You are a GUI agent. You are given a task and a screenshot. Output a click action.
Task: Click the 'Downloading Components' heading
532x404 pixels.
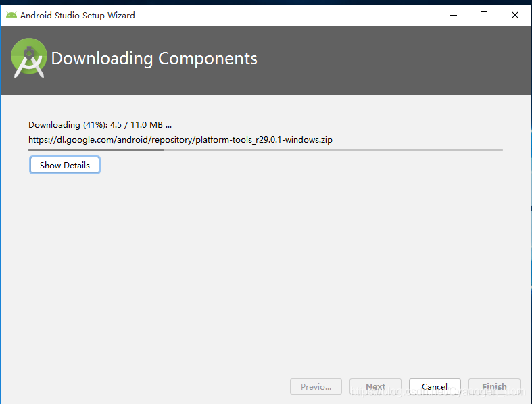pyautogui.click(x=154, y=58)
